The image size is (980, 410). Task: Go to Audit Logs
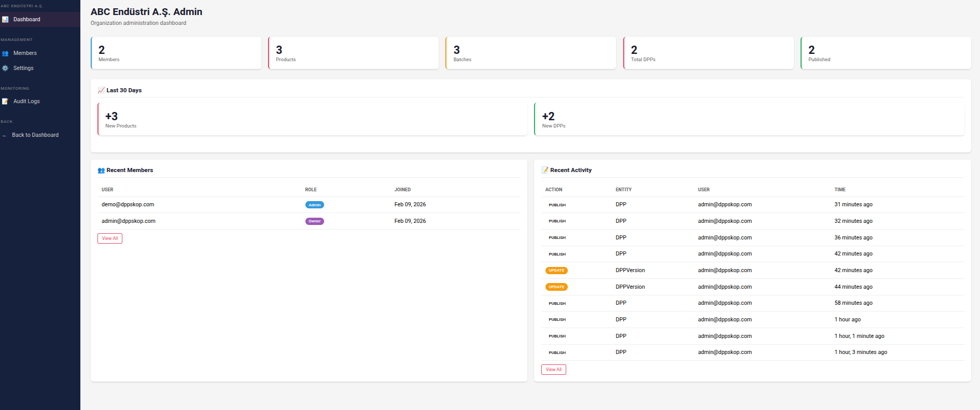(x=40, y=102)
